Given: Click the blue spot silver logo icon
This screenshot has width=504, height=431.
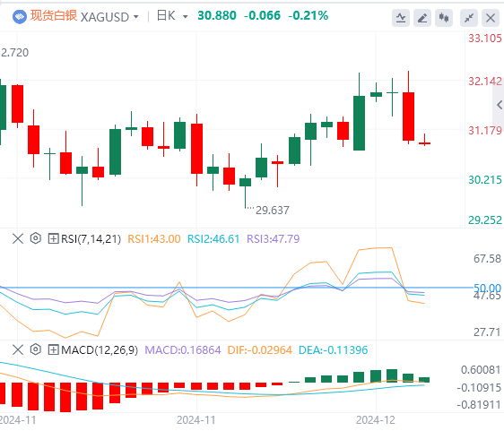Looking at the screenshot, I should [20, 17].
